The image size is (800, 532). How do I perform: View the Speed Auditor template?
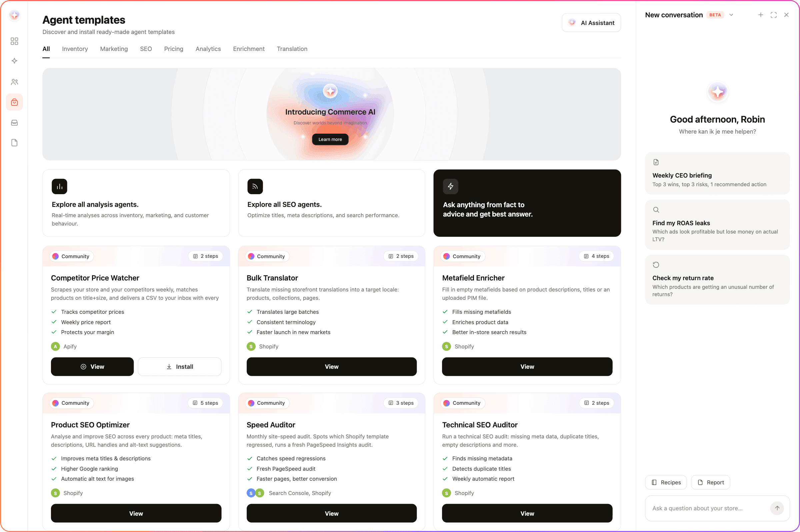point(331,513)
